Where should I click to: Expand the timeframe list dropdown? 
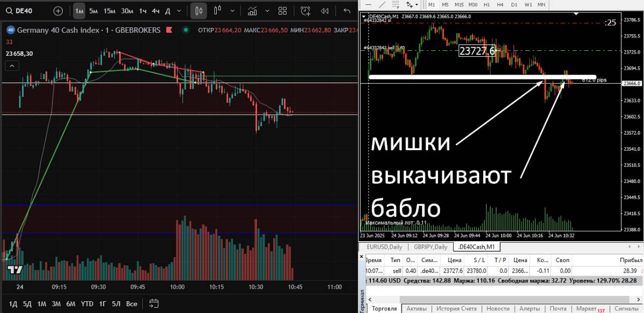pos(179,11)
